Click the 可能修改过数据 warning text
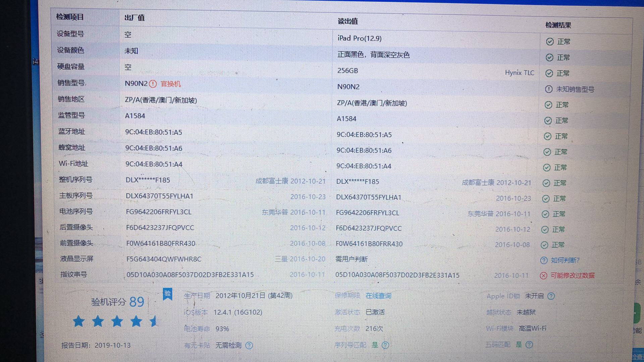The height and width of the screenshot is (362, 644). point(573,276)
